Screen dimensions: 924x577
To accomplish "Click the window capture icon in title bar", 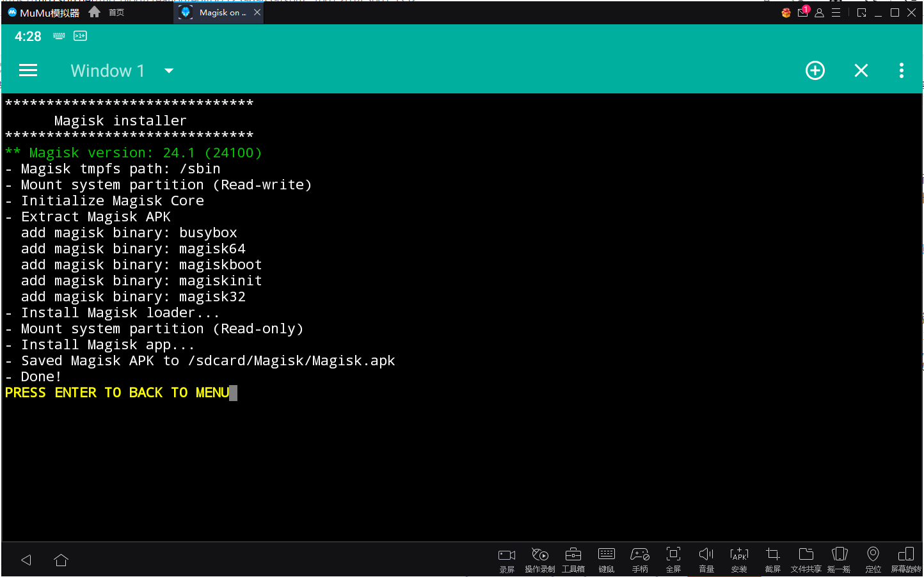I will click(x=862, y=13).
